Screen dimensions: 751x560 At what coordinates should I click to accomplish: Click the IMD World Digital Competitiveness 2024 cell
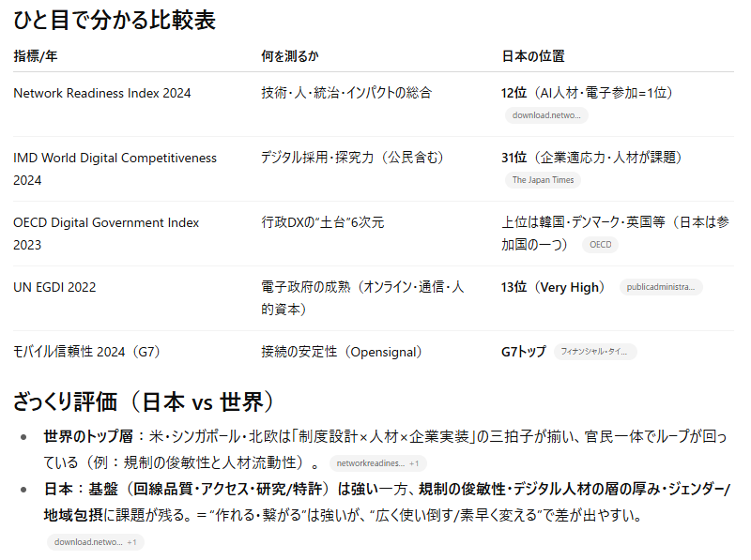tap(115, 169)
